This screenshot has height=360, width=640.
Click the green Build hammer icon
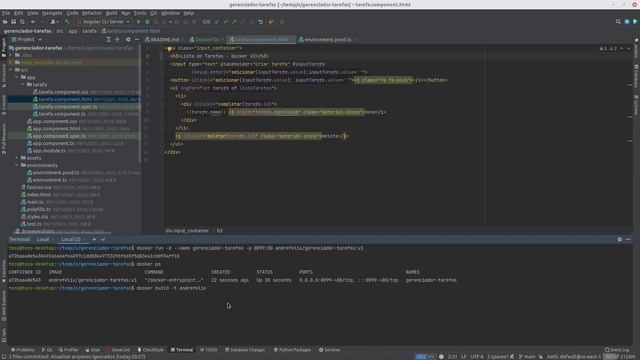[x=67, y=22]
